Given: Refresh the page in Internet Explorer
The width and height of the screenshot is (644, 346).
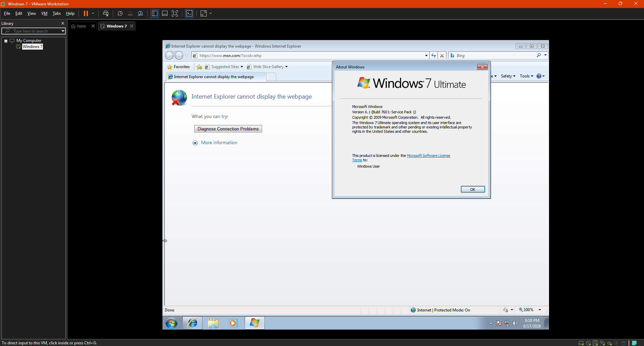Looking at the screenshot, I should [x=434, y=56].
